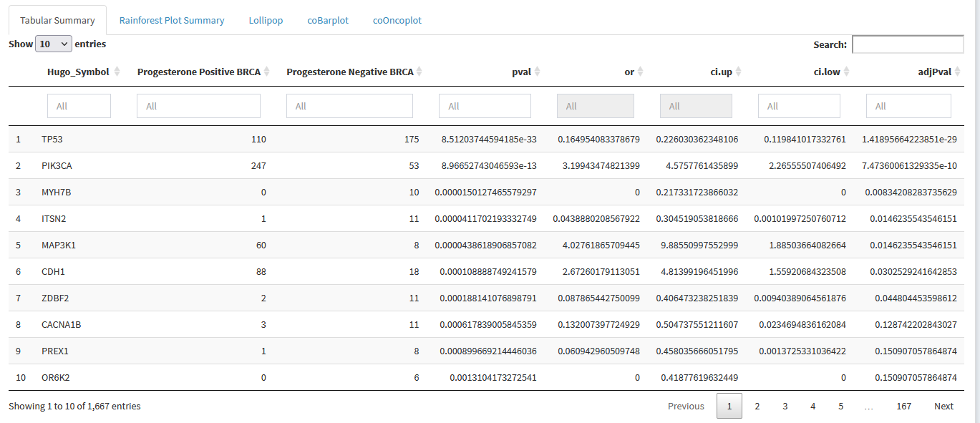Viewport: 980px width, 423px height.
Task: Click pval value 0.0013104173272541
Action: click(493, 377)
